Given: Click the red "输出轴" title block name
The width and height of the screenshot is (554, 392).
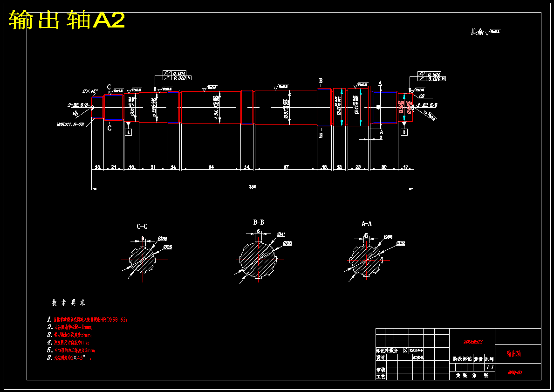Looking at the screenshot, I should [x=514, y=353].
